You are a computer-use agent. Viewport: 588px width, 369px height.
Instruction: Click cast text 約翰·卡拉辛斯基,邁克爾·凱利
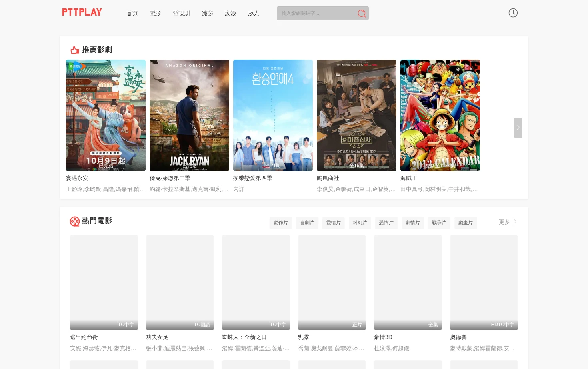pyautogui.click(x=189, y=189)
